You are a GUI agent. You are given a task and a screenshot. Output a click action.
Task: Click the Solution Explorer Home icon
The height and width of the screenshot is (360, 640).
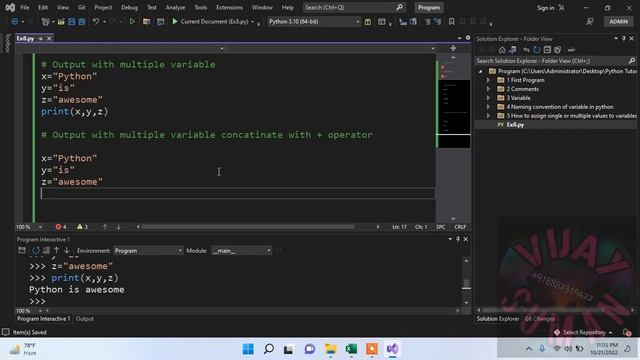coord(502,50)
